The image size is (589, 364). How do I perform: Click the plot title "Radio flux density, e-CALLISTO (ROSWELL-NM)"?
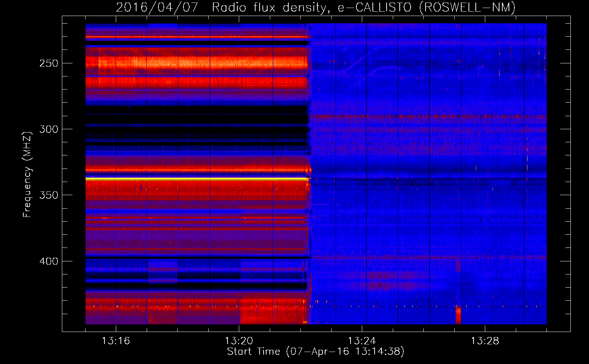pos(363,8)
